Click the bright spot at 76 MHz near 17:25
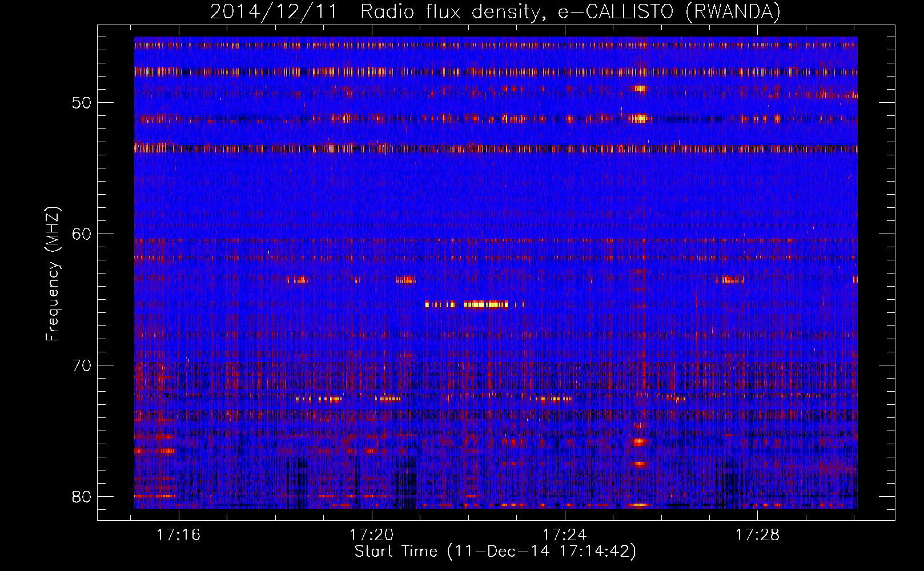 coord(639,441)
